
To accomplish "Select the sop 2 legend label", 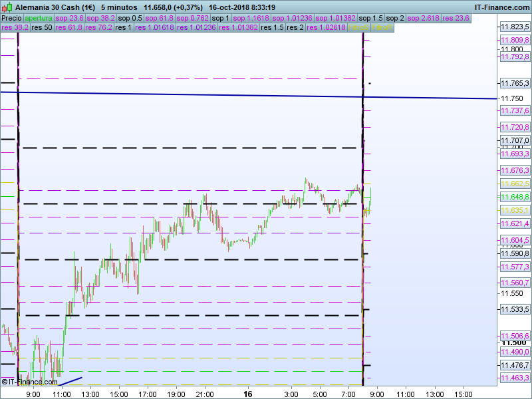I will pos(395,18).
